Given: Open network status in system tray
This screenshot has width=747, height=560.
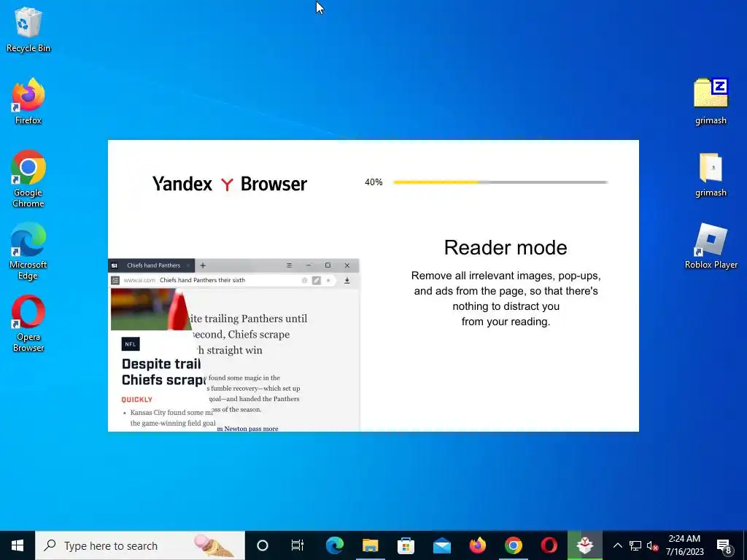Looking at the screenshot, I should (x=635, y=545).
